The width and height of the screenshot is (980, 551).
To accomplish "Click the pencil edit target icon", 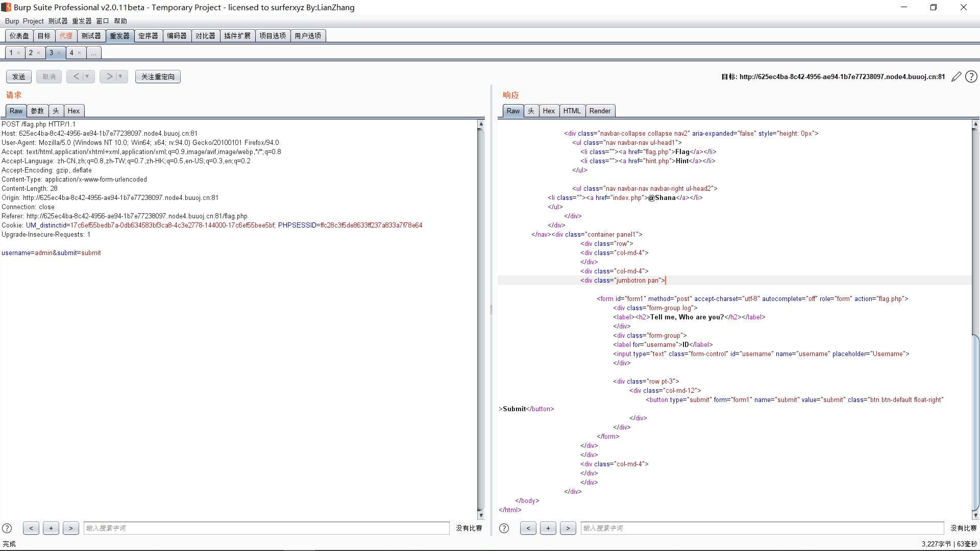I will click(956, 77).
